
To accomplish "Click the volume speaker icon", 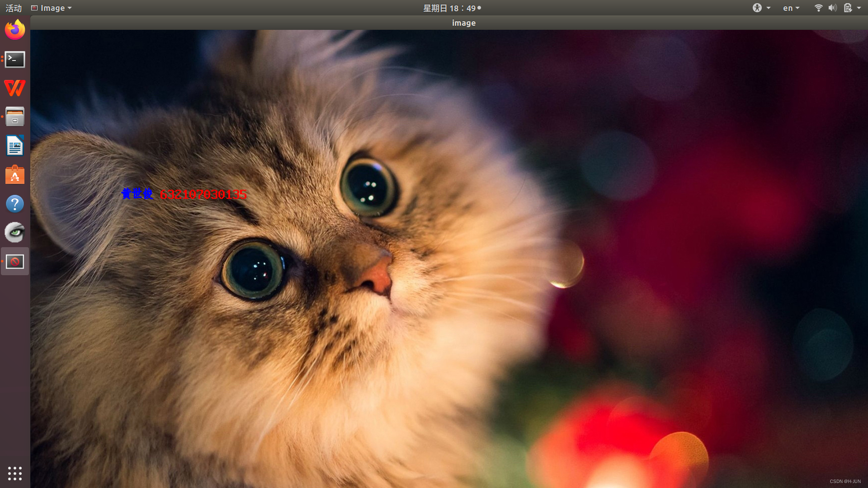I will [832, 8].
